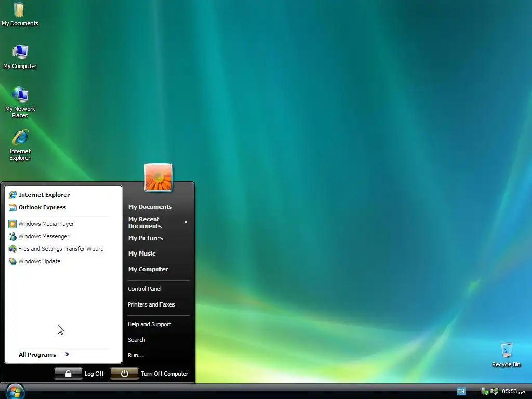Click the Log Off lock button
The width and height of the screenshot is (532, 399).
pos(68,374)
